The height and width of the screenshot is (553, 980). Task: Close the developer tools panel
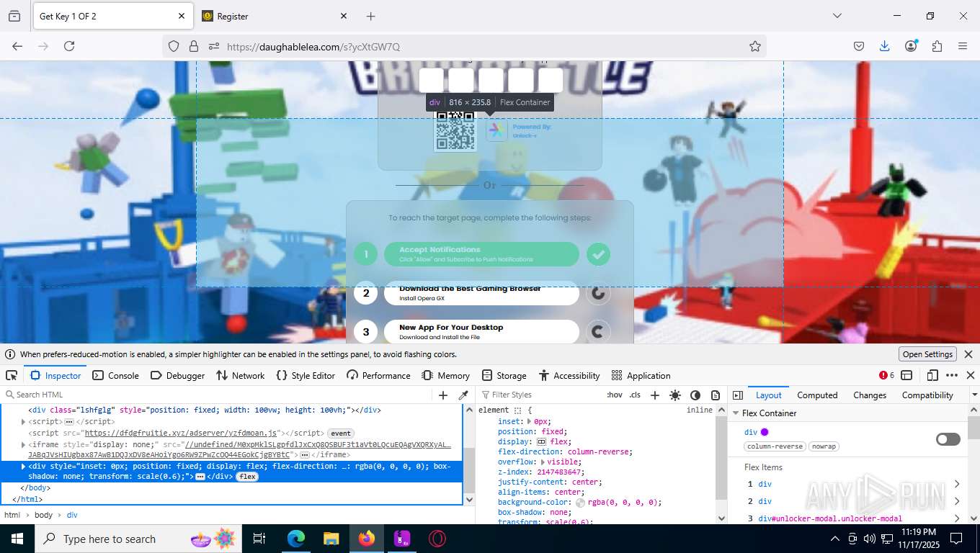tap(970, 375)
